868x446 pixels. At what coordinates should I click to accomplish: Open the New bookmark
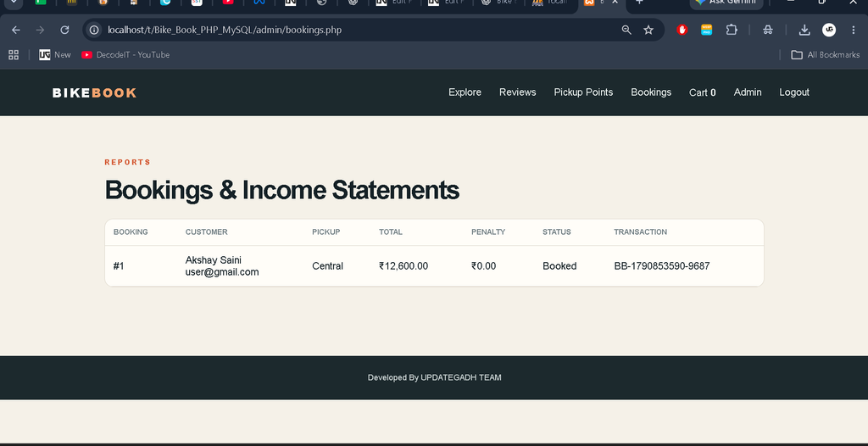click(x=55, y=55)
